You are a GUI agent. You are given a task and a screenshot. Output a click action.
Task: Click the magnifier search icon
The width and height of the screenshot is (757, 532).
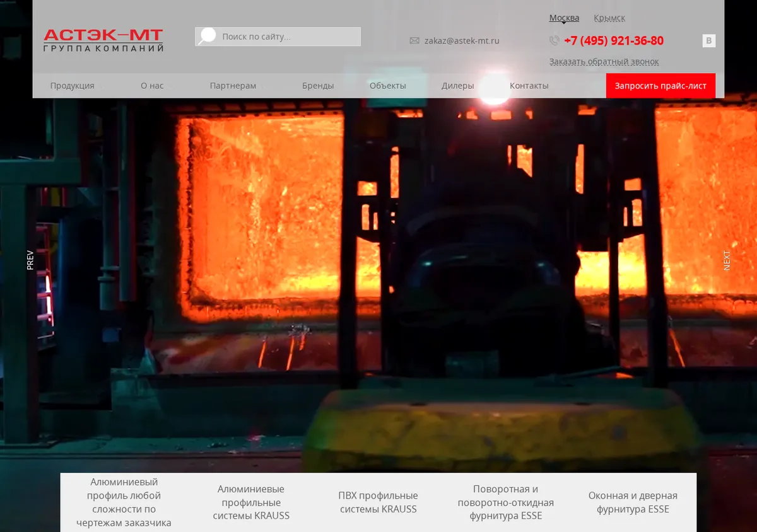(x=206, y=37)
